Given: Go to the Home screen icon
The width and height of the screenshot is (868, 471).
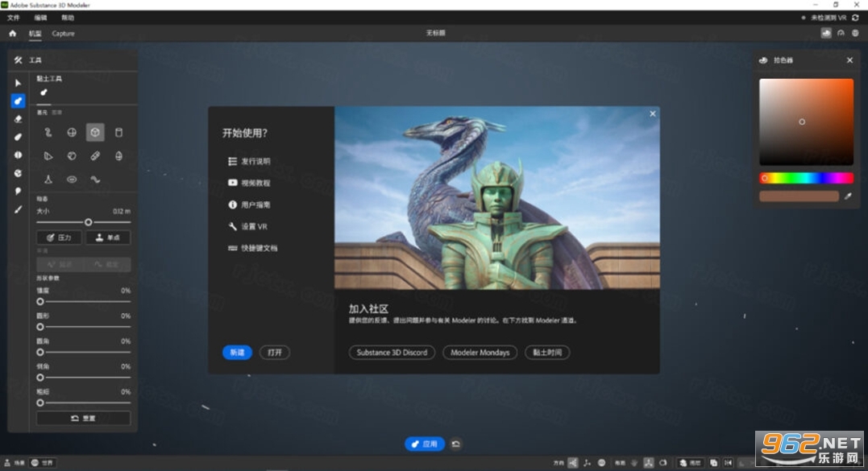Looking at the screenshot, I should point(12,33).
